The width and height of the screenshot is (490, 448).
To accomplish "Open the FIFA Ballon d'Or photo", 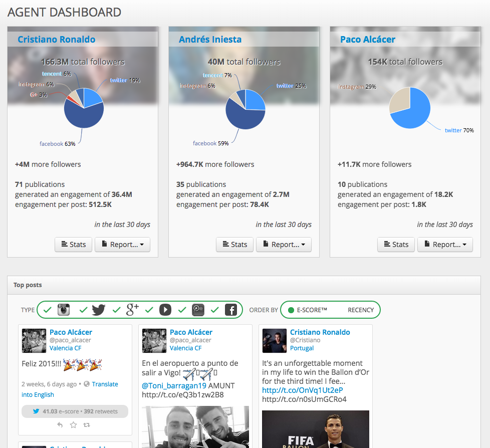I will (316, 429).
